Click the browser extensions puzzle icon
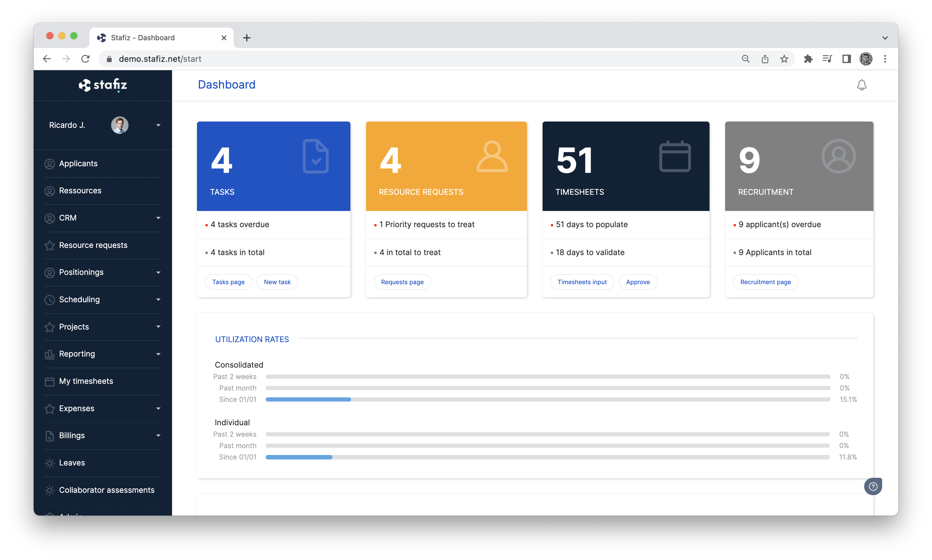 (x=808, y=59)
